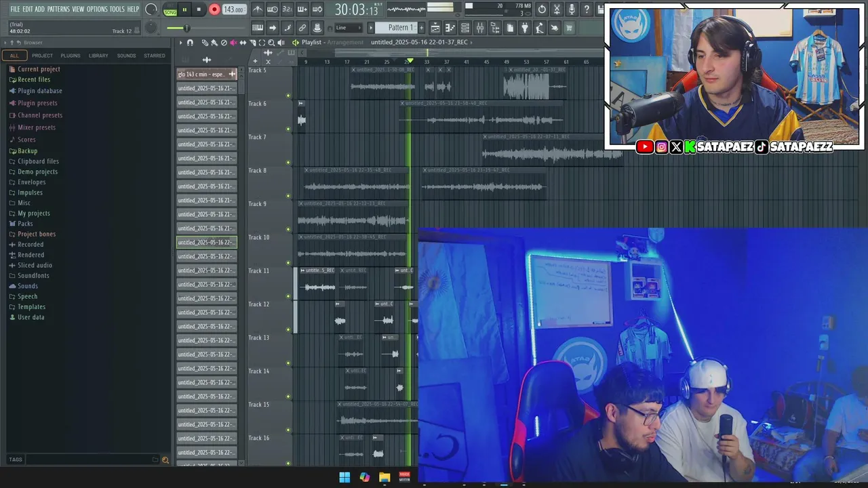Select the PLUGINS browser tab
868x488 pixels.
(x=71, y=56)
